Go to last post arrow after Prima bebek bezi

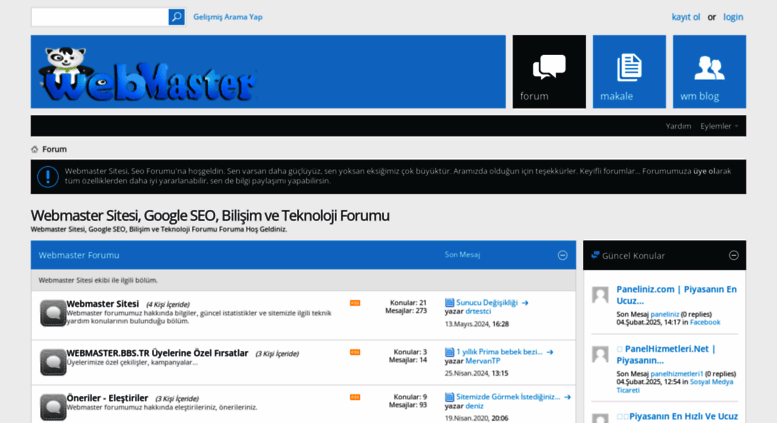(550, 352)
